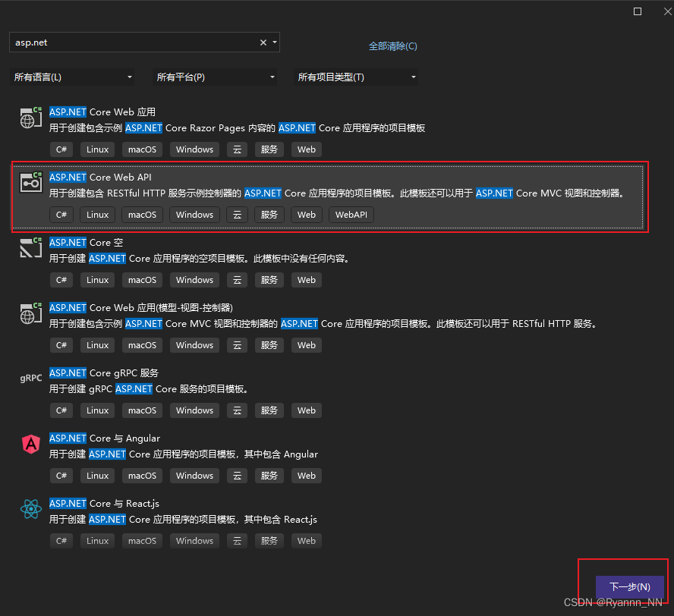Click Web tag under ASP.NET Core Web API
This screenshot has height=616, width=674.
[x=307, y=215]
